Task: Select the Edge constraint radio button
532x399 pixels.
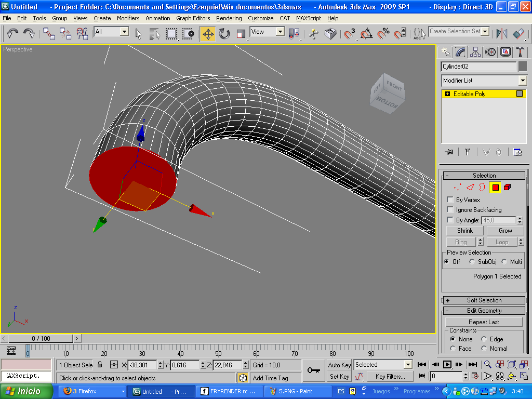Action: pyautogui.click(x=484, y=339)
